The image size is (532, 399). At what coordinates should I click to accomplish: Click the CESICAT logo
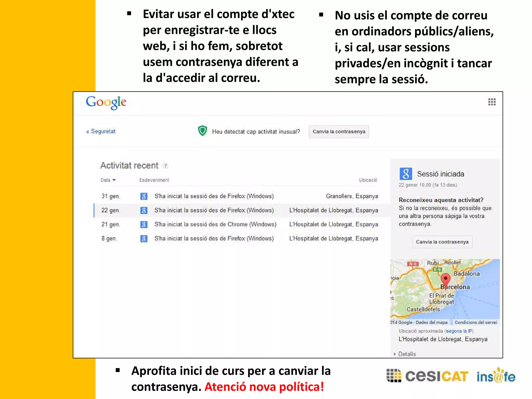pyautogui.click(x=427, y=376)
